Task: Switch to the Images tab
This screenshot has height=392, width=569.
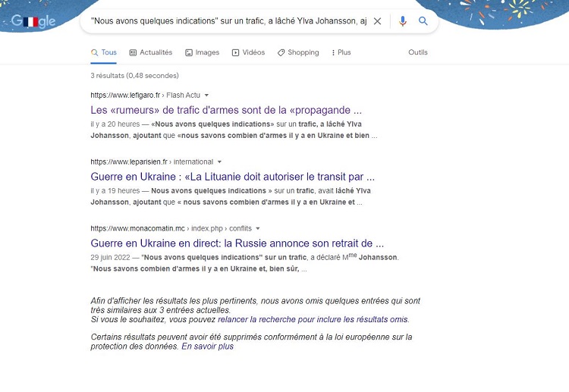Action: pyautogui.click(x=201, y=52)
